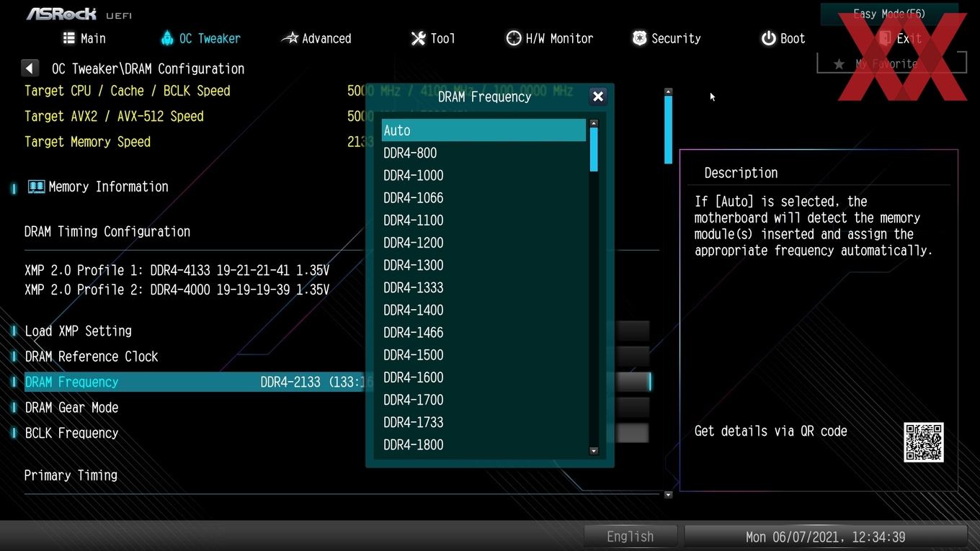Image resolution: width=980 pixels, height=551 pixels.
Task: Open the Boot tab
Action: pyautogui.click(x=783, y=38)
